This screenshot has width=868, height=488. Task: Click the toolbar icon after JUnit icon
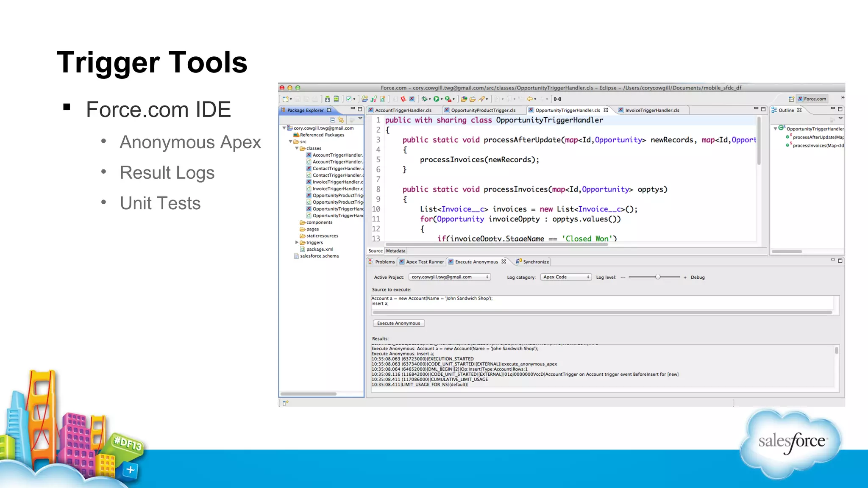point(382,99)
